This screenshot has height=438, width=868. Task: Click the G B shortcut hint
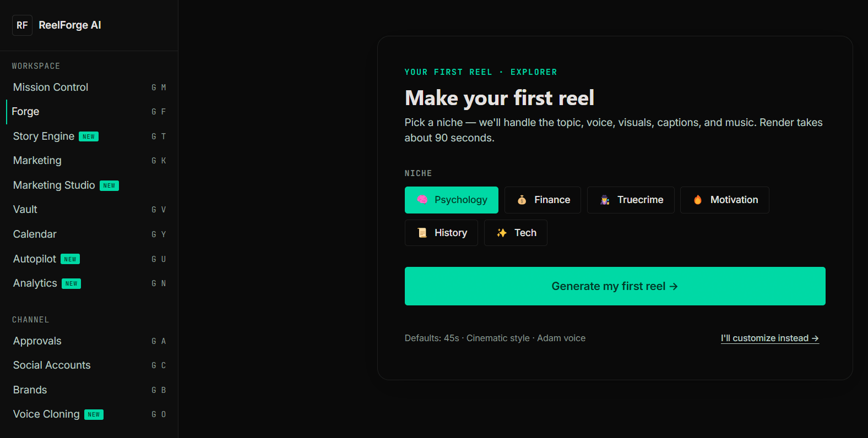click(159, 390)
